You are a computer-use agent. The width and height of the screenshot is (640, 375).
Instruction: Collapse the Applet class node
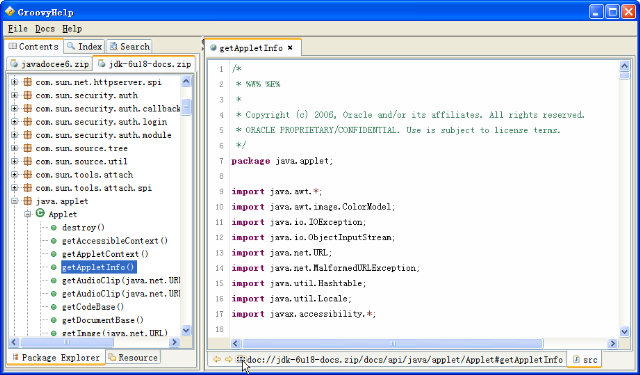(x=27, y=214)
